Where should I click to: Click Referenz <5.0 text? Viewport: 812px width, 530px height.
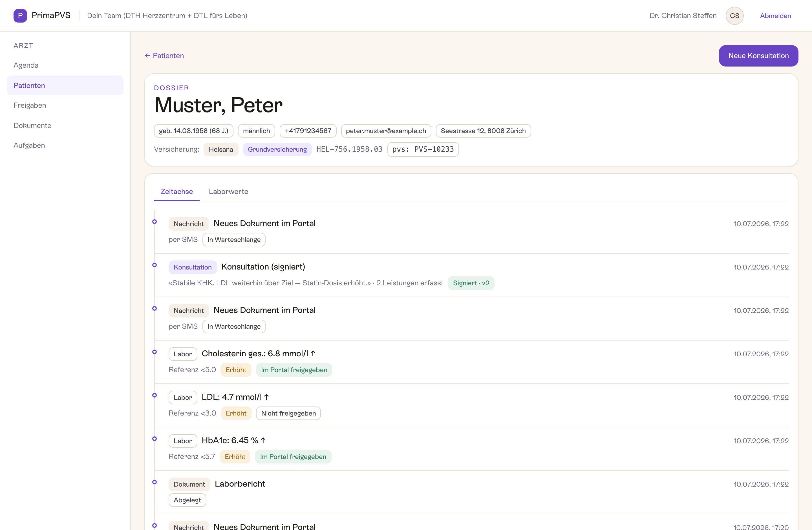pos(192,370)
